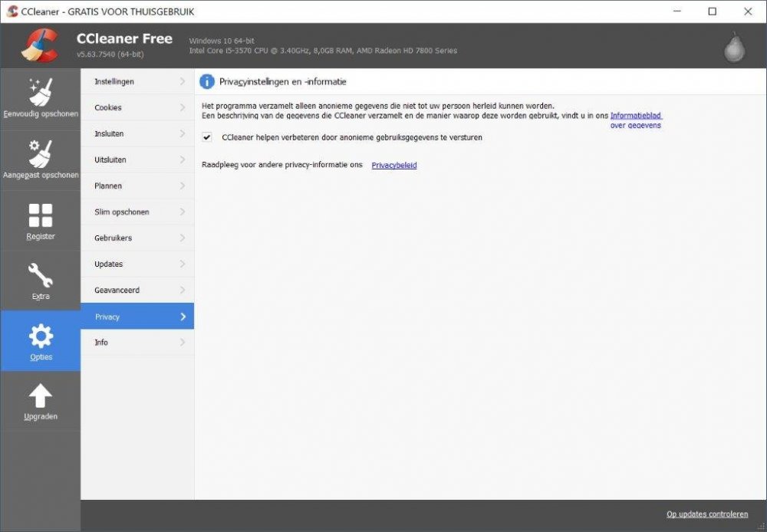Select the Opties gear icon

coord(40,336)
